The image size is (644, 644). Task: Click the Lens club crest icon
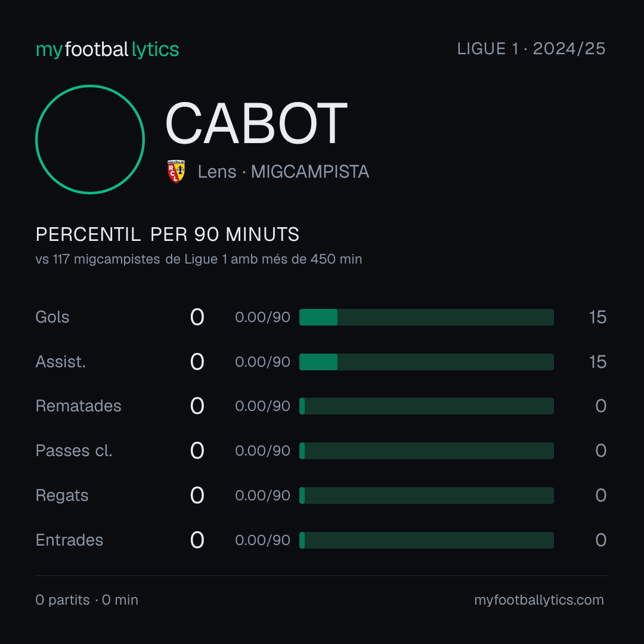tap(176, 171)
